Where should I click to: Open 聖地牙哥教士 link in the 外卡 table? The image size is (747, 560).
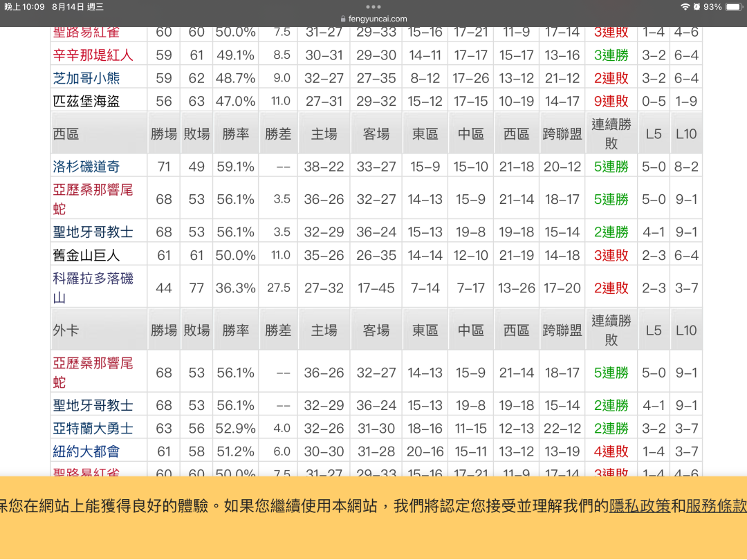93,405
